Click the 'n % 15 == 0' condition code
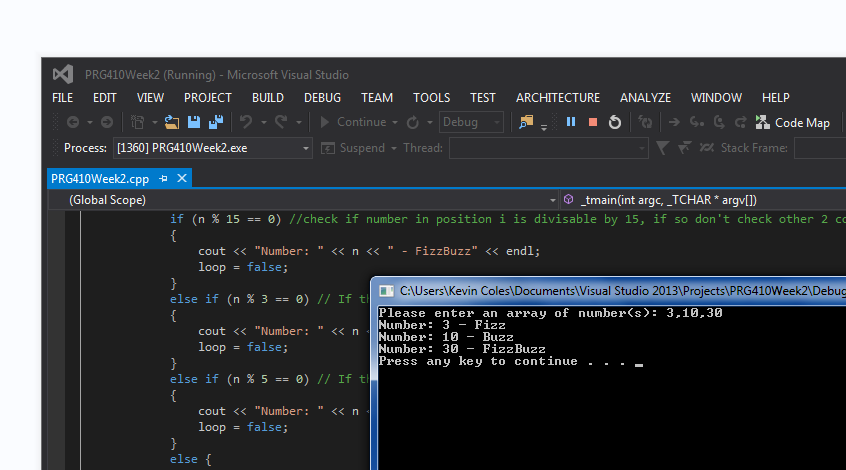846x470 pixels. tap(236, 219)
